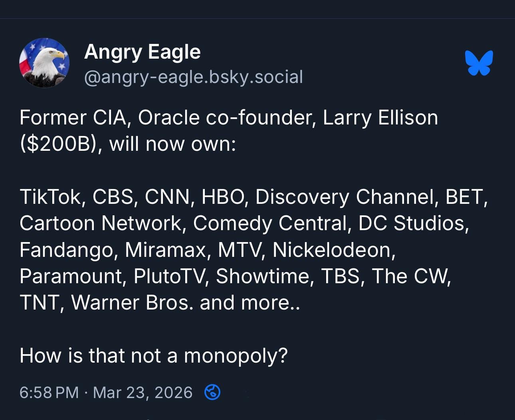Viewport: 515px width, 420px height.
Task: Open the Angry Eagle display name
Action: point(142,52)
